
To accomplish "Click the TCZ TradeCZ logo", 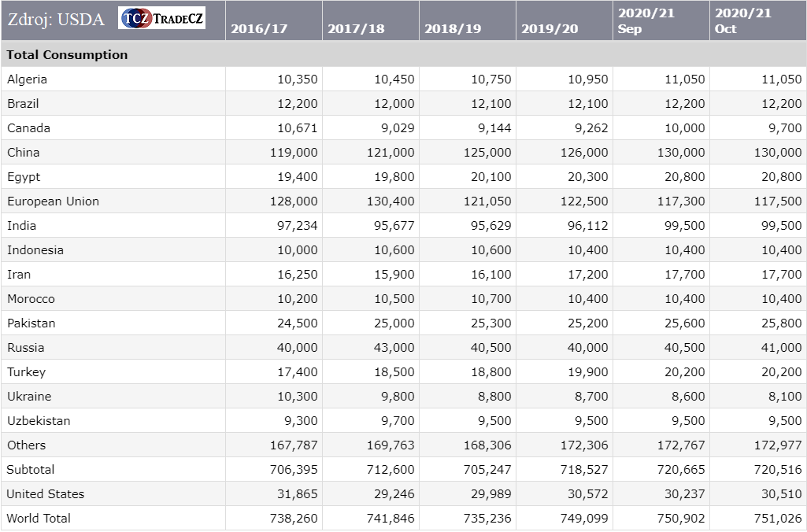I will 161,18.
